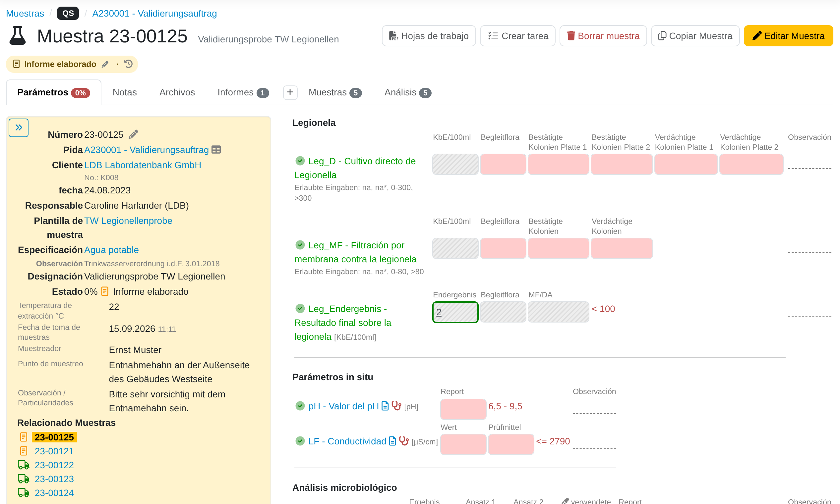This screenshot has width=840, height=504.
Task: Toggle green check beside pH parameter
Action: (300, 406)
